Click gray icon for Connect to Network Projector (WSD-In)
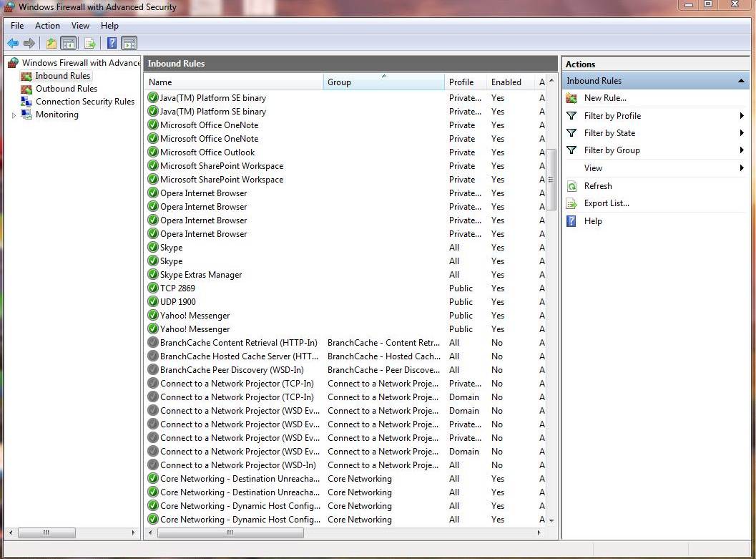756x559 pixels. tap(153, 465)
